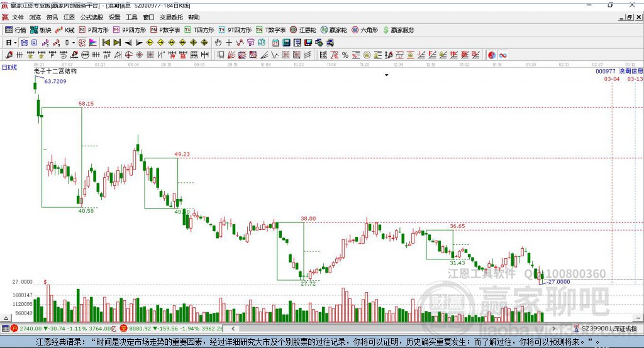Open the P数字表 number table

coord(165,30)
